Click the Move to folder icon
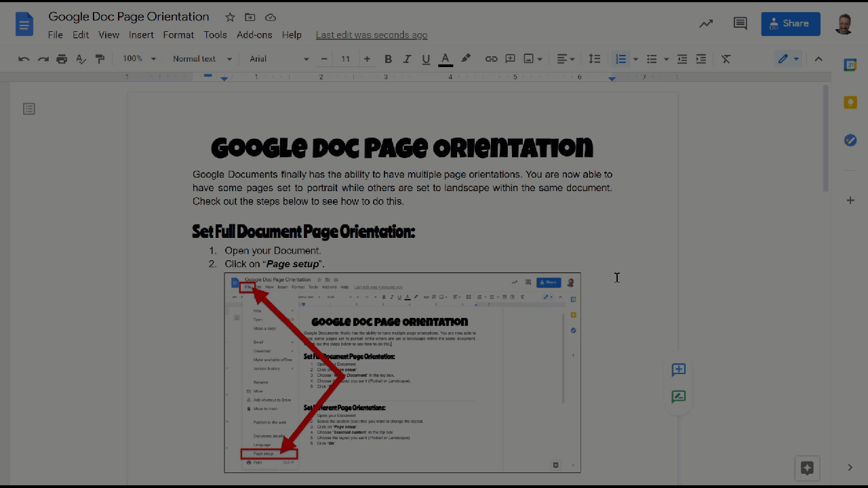The image size is (868, 488). [x=250, y=18]
